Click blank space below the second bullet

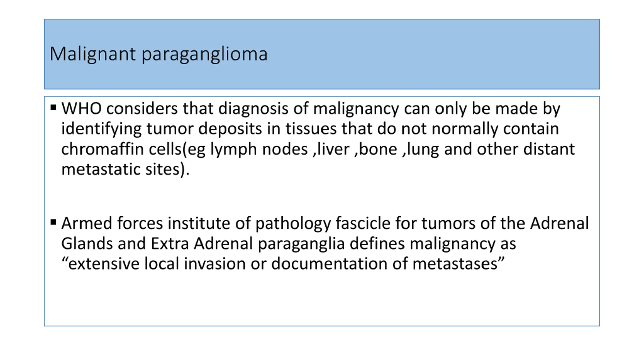(322, 299)
